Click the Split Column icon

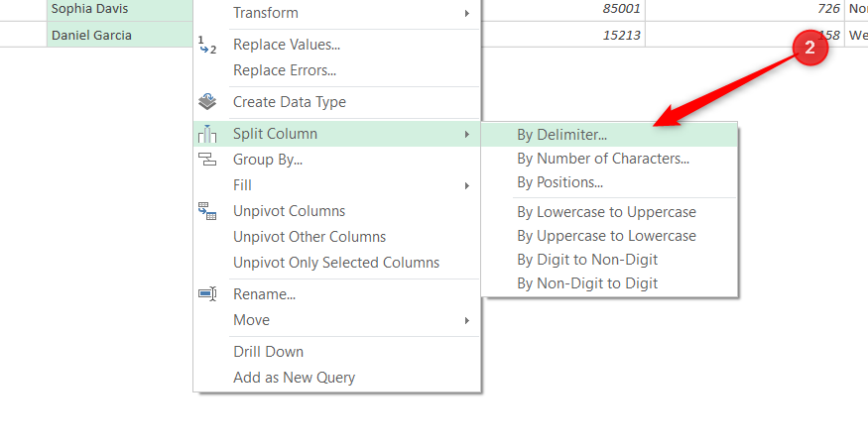tap(207, 134)
